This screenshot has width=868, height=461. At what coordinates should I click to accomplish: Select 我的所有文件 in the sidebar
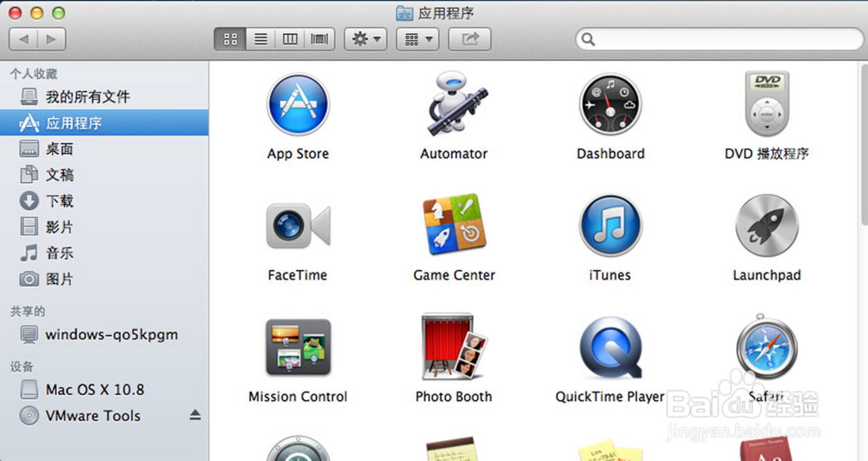[x=104, y=97]
